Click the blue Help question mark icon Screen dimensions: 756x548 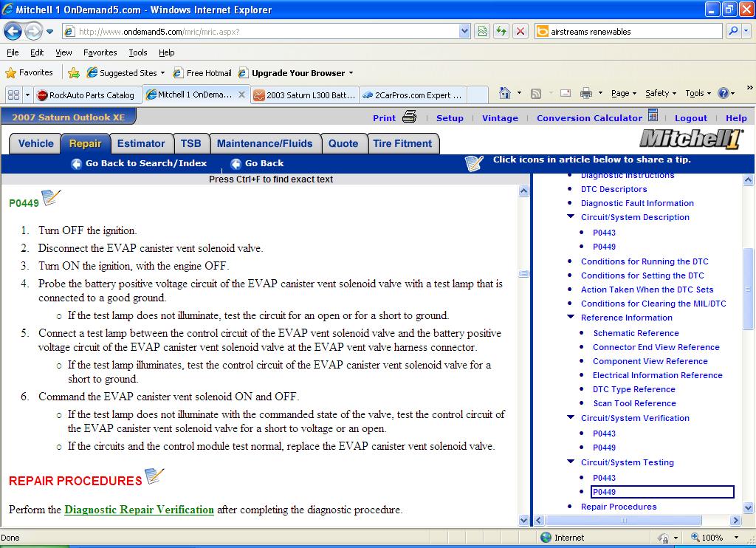tap(724, 93)
